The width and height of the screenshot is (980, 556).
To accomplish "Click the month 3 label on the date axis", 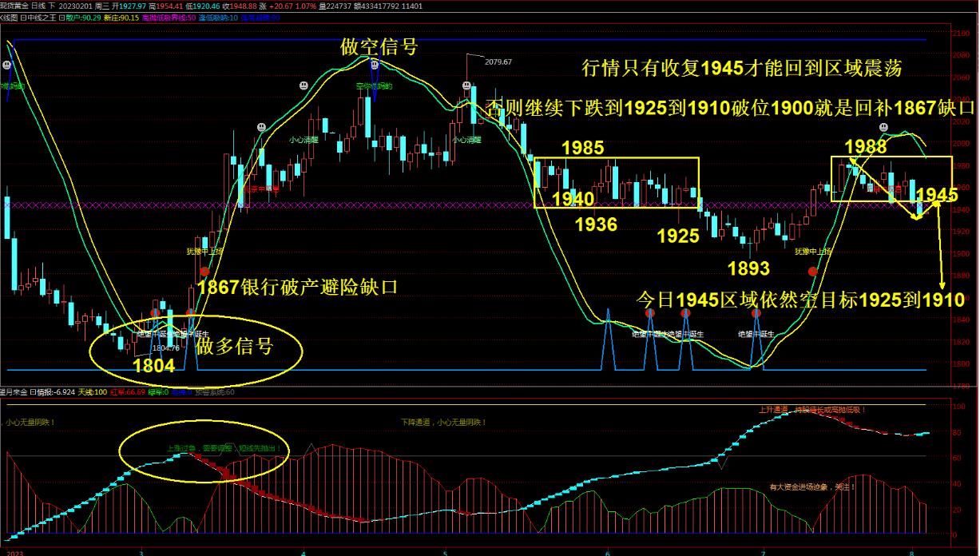I will point(141,551).
